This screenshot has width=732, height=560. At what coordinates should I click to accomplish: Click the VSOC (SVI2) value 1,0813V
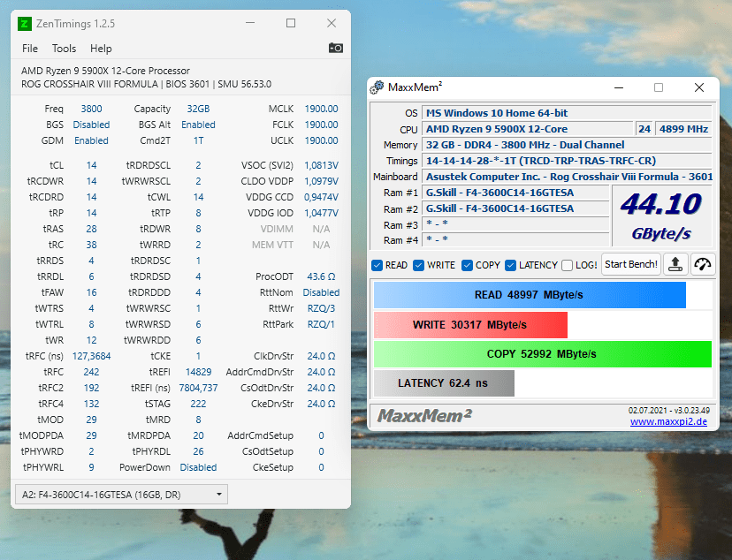[321, 165]
